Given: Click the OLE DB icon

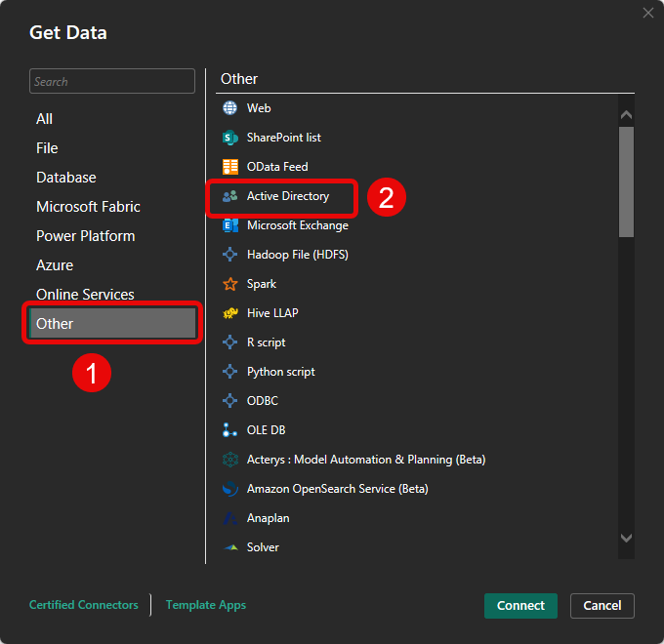Looking at the screenshot, I should (229, 430).
